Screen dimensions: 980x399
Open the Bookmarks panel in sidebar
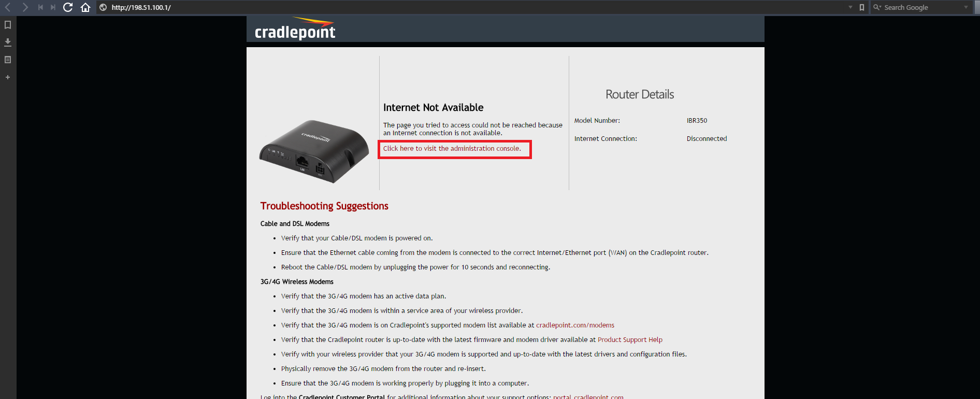8,25
